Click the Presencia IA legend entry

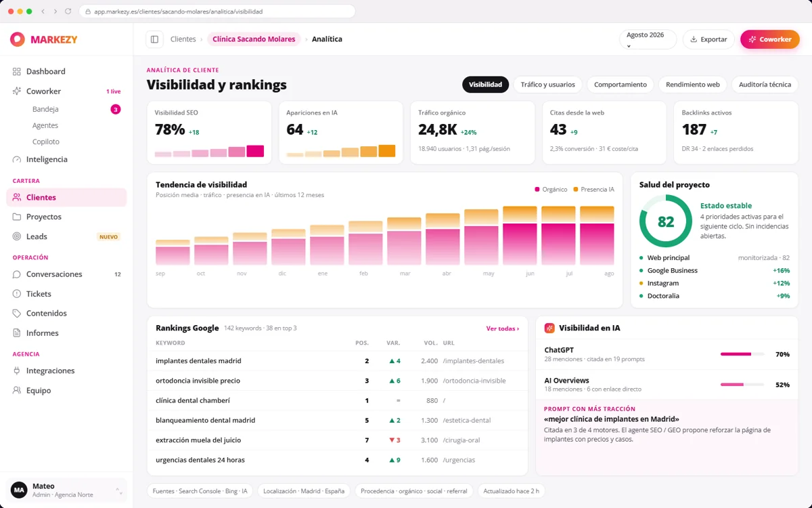594,190
